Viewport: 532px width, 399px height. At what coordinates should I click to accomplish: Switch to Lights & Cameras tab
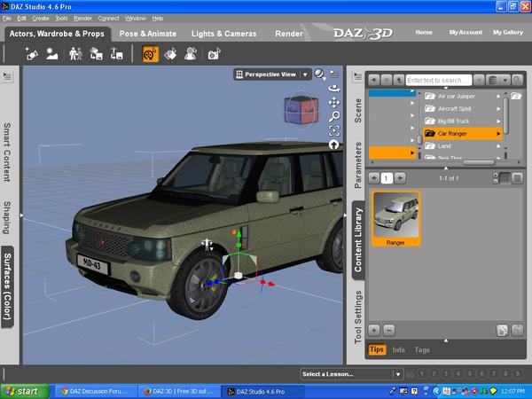click(224, 34)
